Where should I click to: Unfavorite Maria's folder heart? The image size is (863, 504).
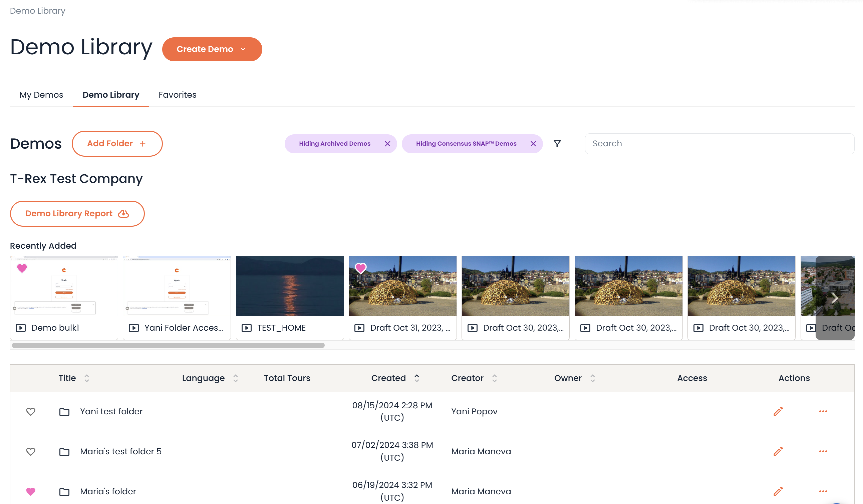30,491
